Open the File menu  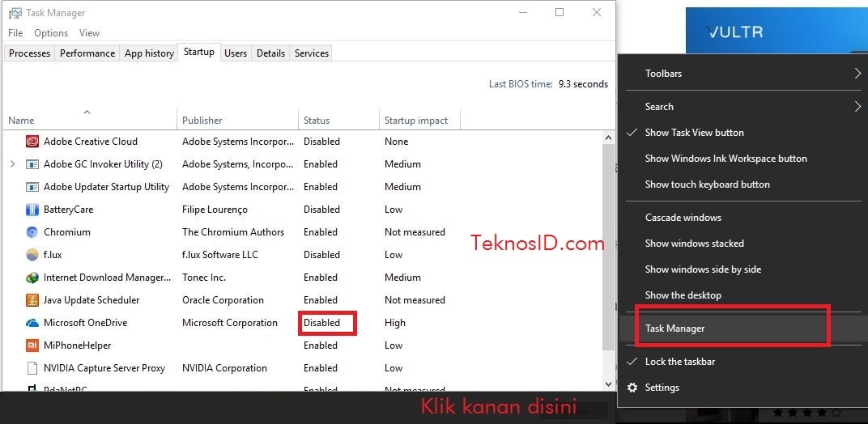(x=15, y=33)
